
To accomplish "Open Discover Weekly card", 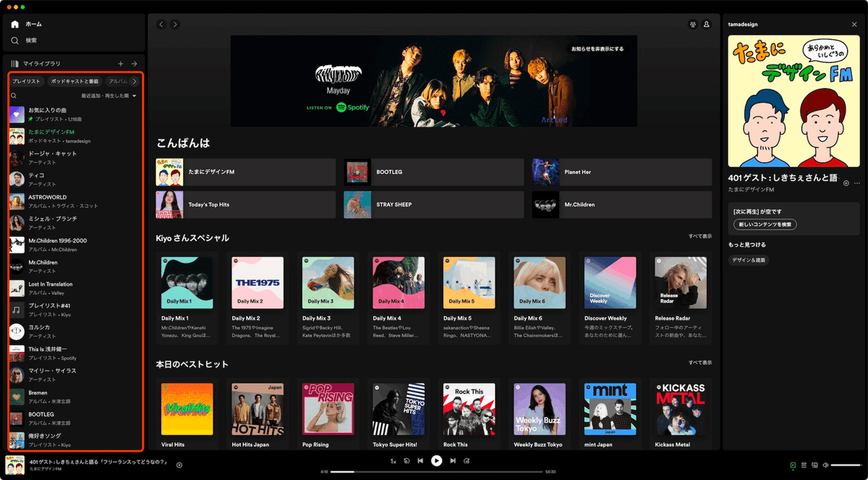I will click(x=610, y=296).
